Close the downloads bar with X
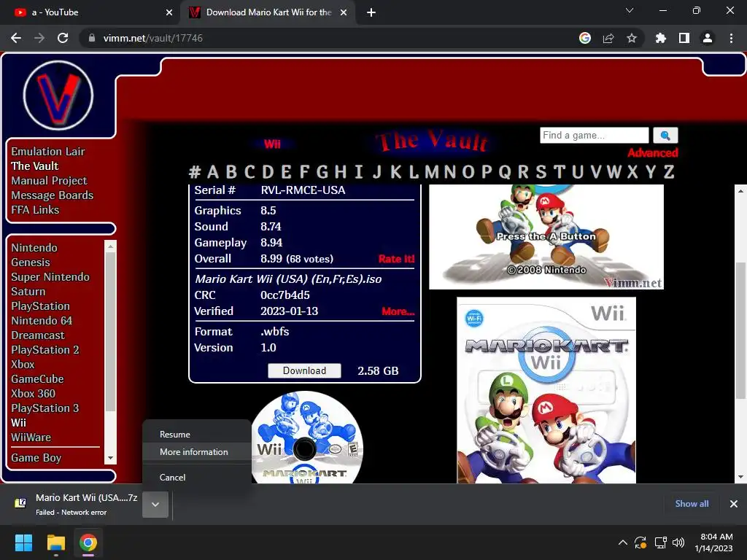 pyautogui.click(x=734, y=503)
